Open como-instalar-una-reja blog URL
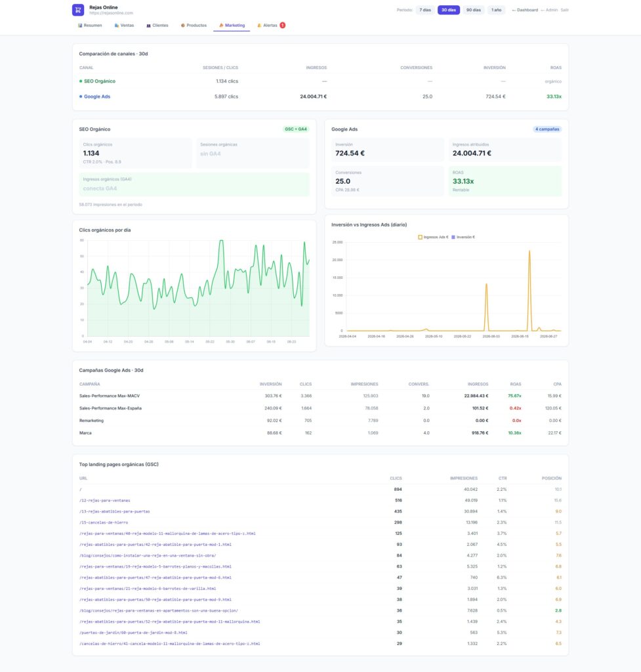 pyautogui.click(x=148, y=555)
